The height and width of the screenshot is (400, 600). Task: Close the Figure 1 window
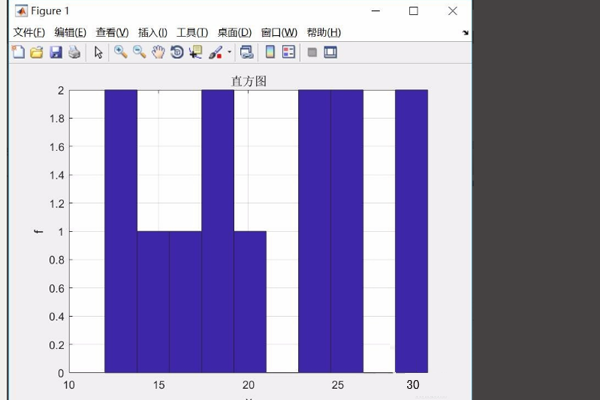(453, 11)
